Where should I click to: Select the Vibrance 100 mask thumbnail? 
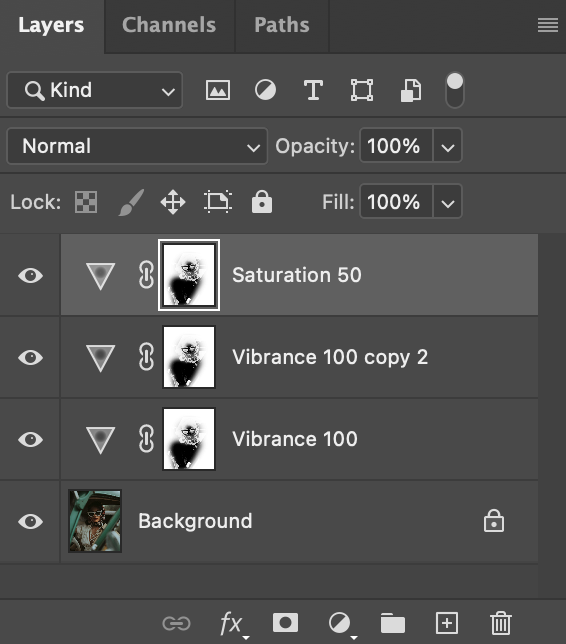tap(189, 439)
